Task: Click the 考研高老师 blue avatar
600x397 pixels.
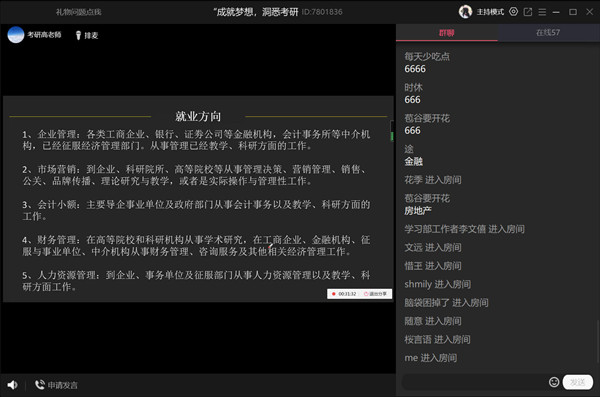Action: coord(16,35)
